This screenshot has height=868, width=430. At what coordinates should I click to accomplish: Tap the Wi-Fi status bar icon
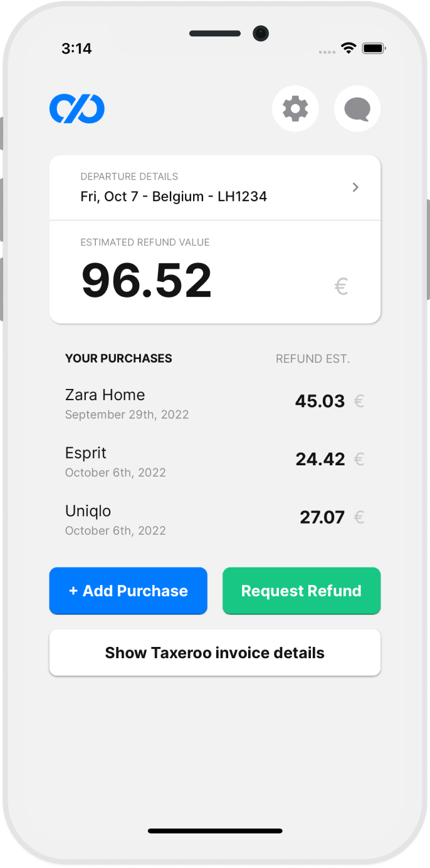[348, 47]
